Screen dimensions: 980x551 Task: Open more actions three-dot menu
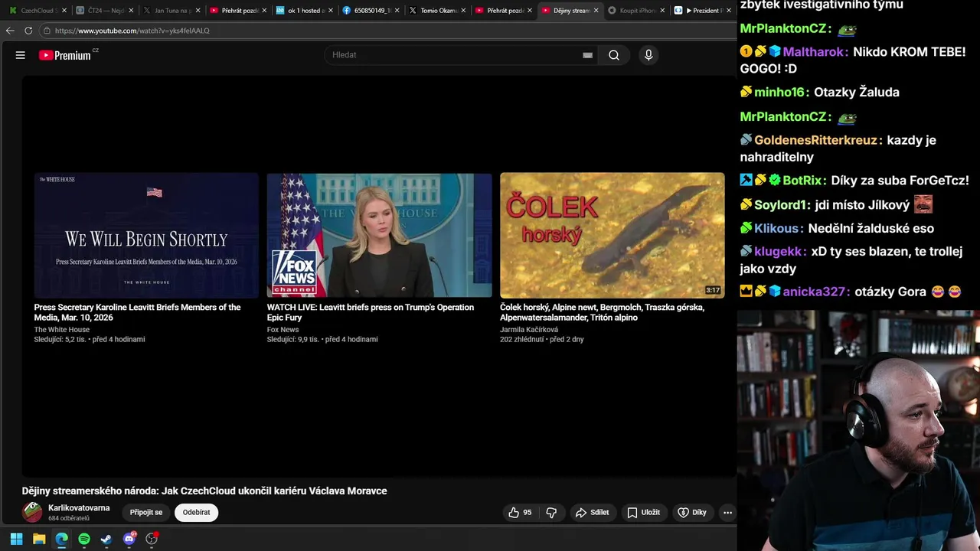point(727,513)
